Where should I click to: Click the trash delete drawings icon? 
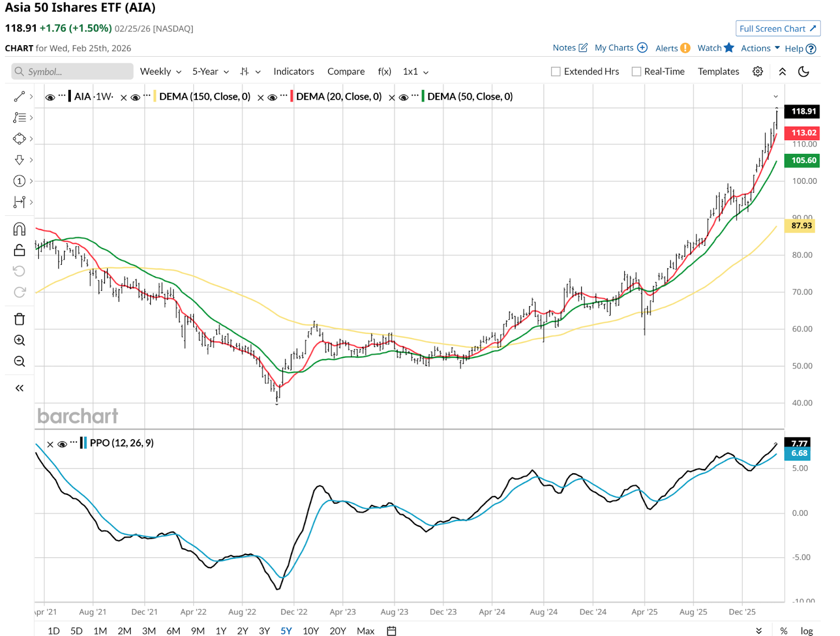click(x=19, y=319)
